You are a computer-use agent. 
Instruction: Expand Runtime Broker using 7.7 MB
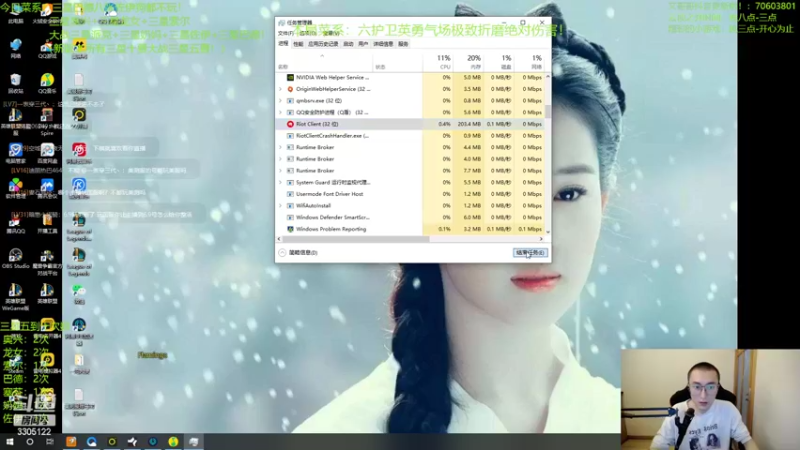click(280, 170)
